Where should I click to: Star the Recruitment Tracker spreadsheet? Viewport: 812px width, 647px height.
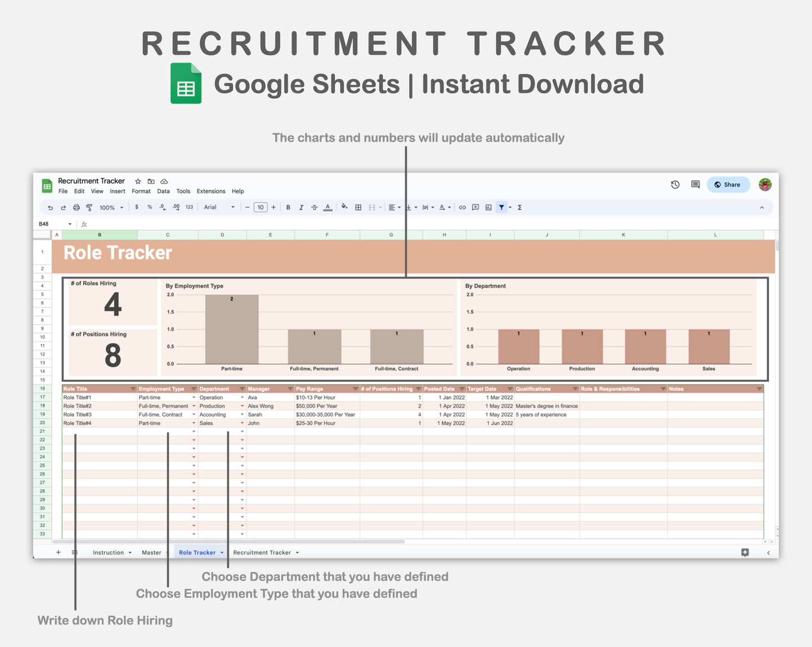[x=138, y=181]
